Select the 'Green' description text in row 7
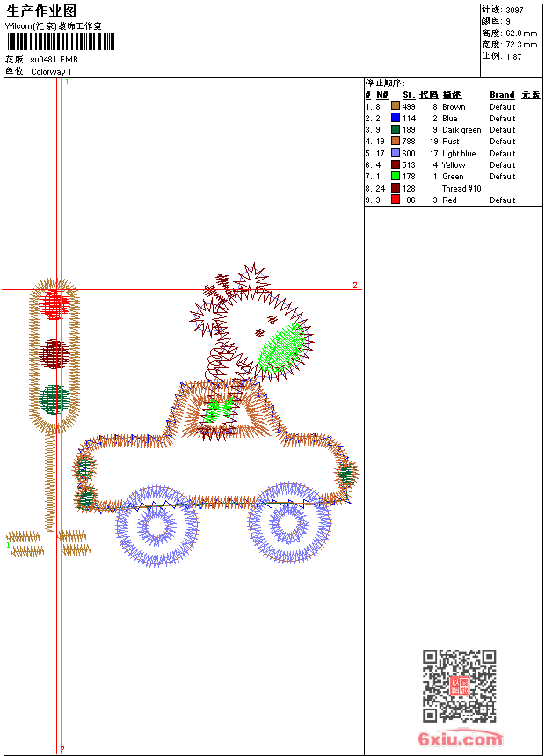The image size is (545, 756). tap(453, 177)
